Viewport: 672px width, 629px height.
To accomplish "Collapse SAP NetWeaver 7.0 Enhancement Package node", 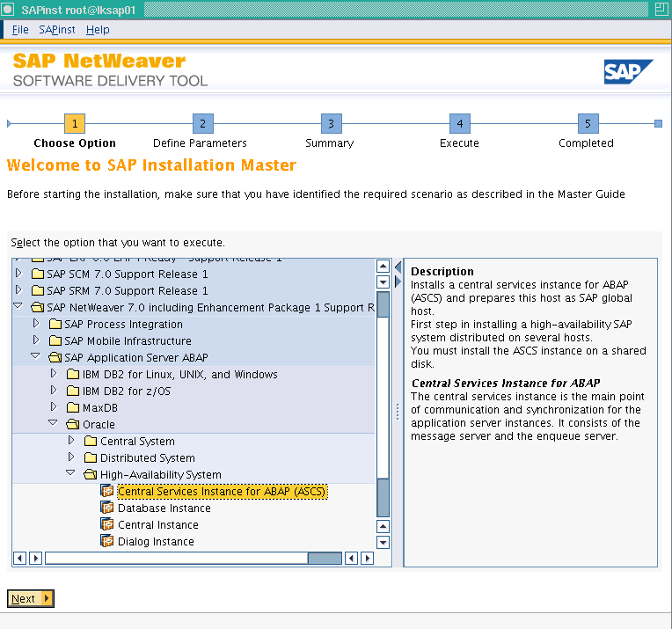I will (18, 306).
